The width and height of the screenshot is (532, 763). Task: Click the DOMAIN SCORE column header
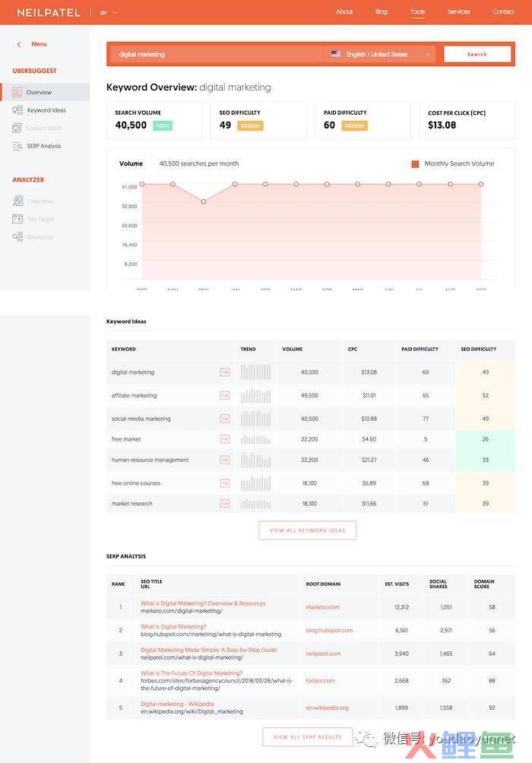tap(484, 584)
